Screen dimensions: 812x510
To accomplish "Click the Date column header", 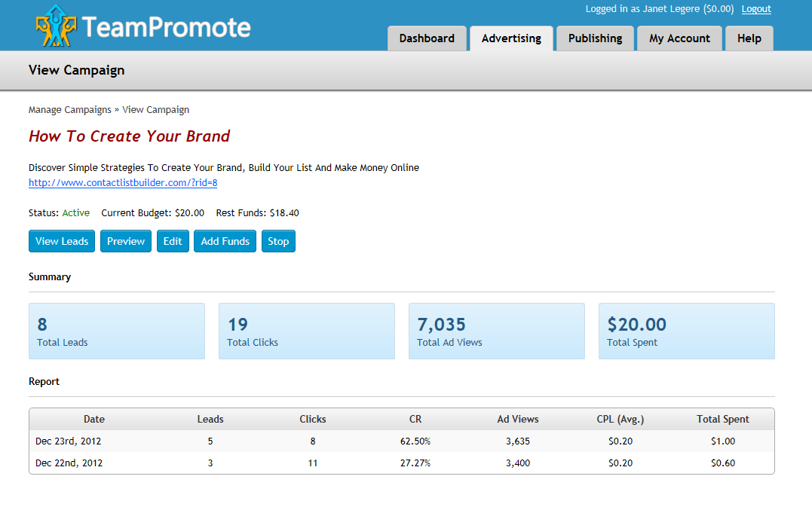I will tap(94, 419).
